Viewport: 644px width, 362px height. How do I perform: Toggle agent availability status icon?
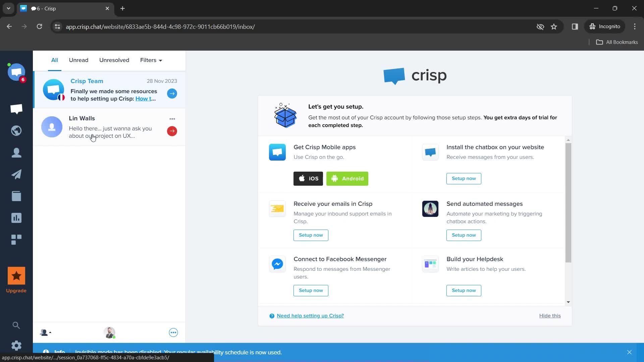click(109, 333)
